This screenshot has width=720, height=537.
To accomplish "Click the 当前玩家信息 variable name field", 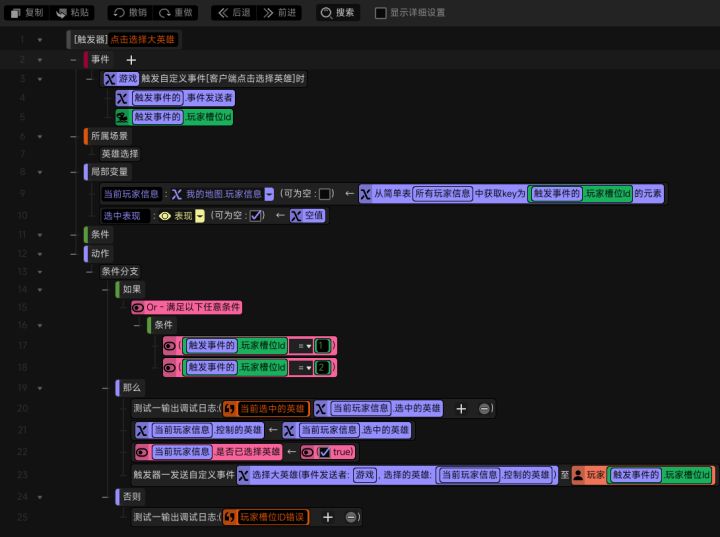I will [131, 194].
